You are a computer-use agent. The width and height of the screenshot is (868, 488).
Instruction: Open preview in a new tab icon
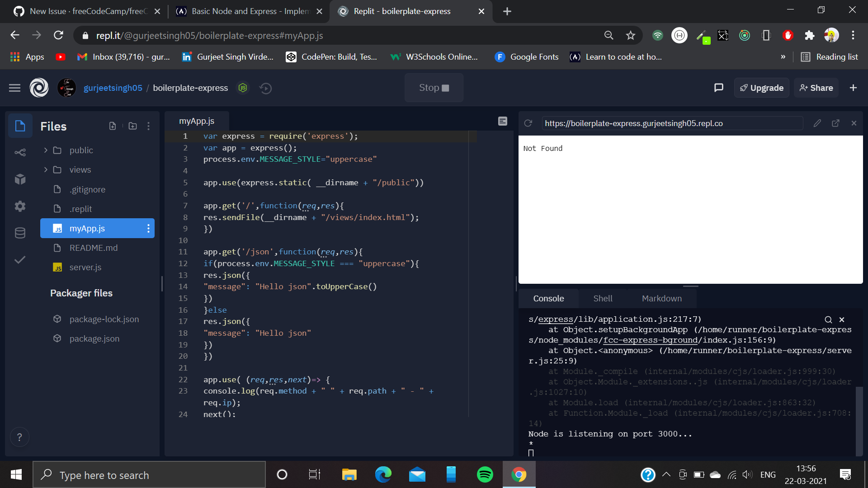click(835, 123)
